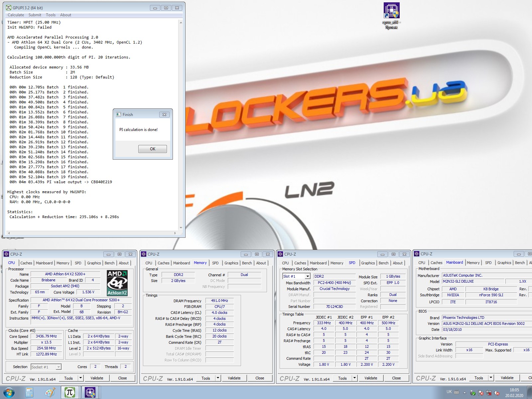Open Calculator from the taskbar

[29, 393]
